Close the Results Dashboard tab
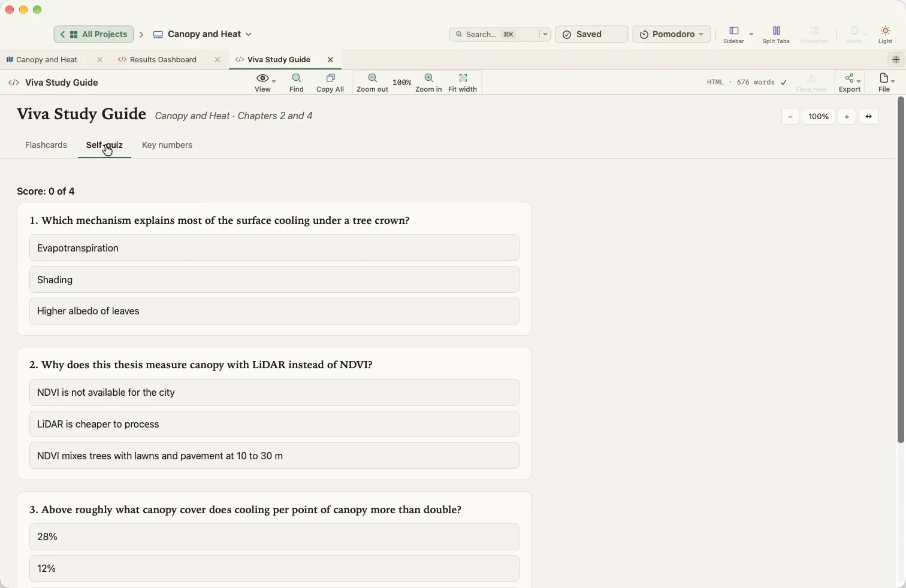 pyautogui.click(x=217, y=60)
